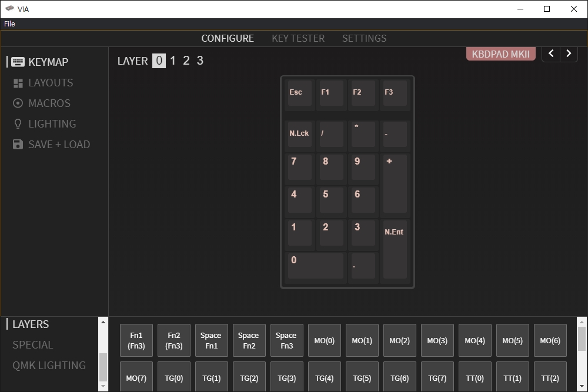Assign the TG(7) keycode
Viewport: 588px width, 392px height.
click(437, 377)
